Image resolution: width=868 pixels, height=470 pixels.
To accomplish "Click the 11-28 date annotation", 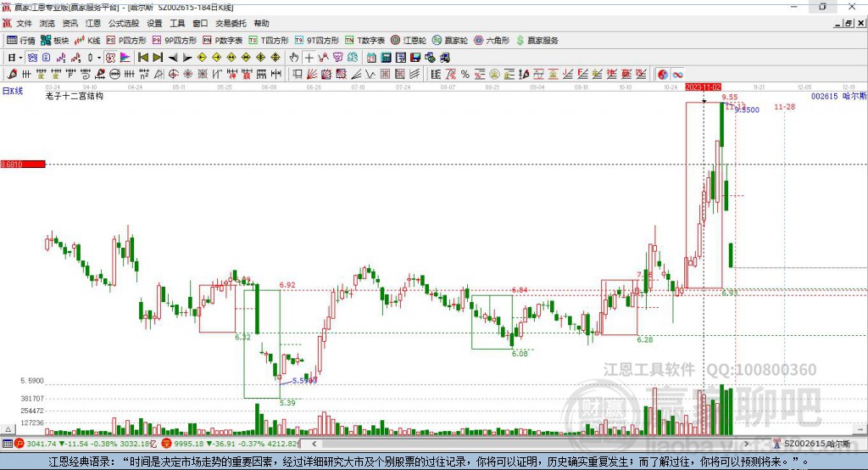I will [x=784, y=106].
